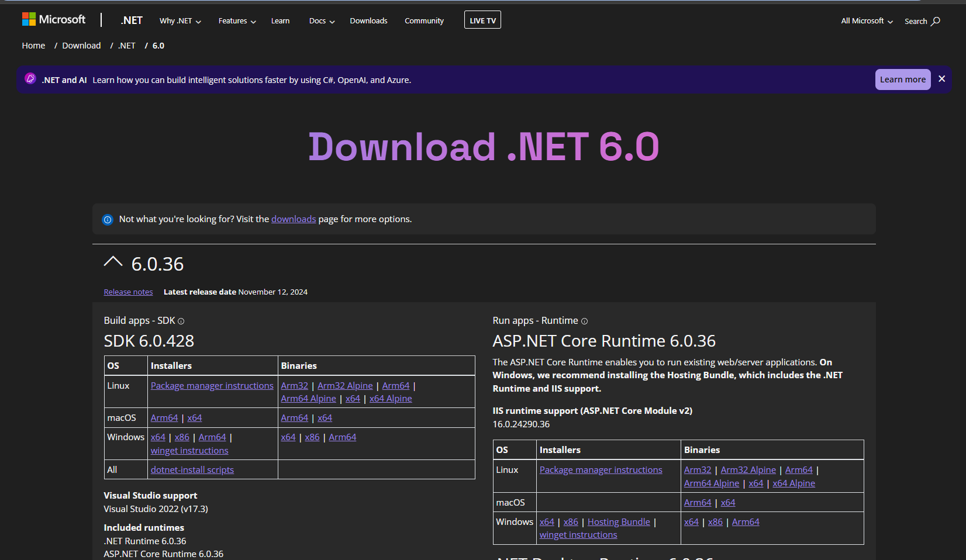This screenshot has width=966, height=560.
Task: Click the .NET brand link in header
Action: click(132, 20)
